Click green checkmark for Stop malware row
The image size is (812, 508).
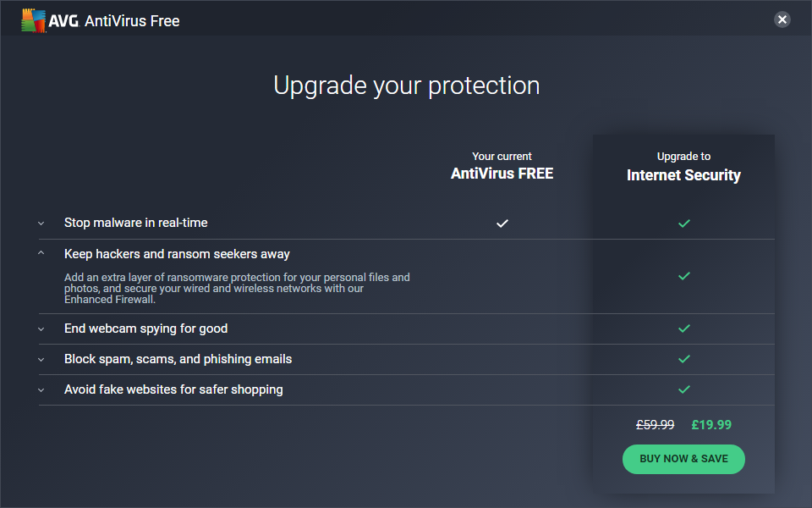(x=684, y=224)
